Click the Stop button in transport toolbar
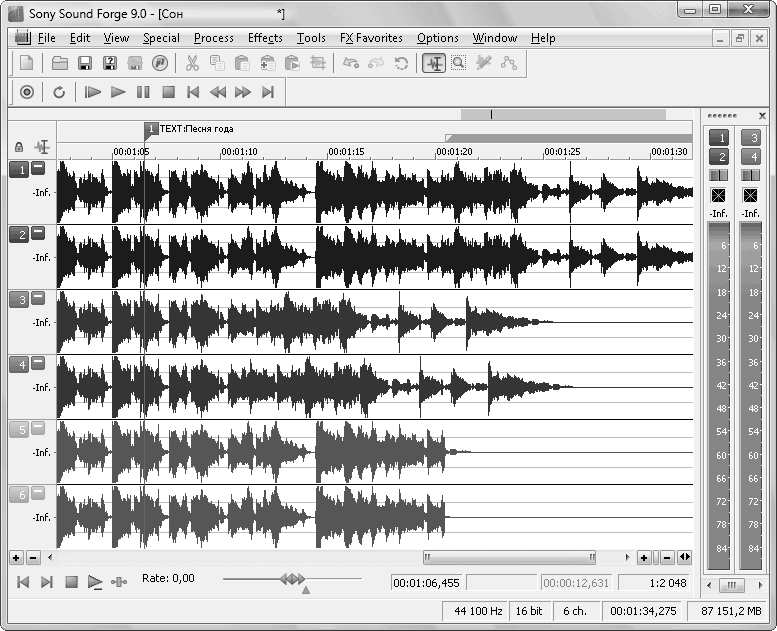Screen dimensions: 777x631 [168, 92]
